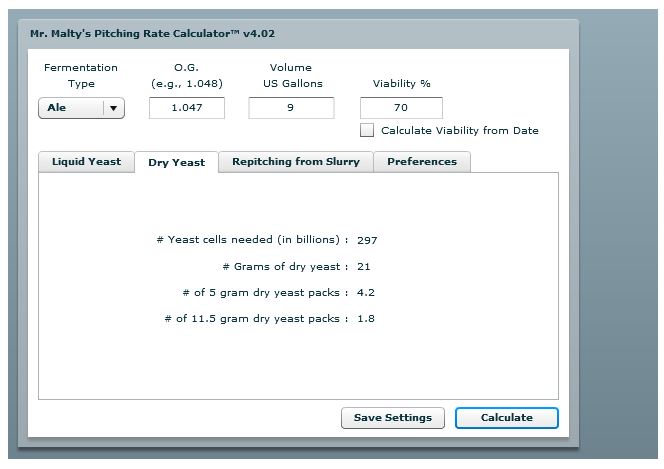Select the Viability % field with 70
664x469 pixels.
click(400, 108)
